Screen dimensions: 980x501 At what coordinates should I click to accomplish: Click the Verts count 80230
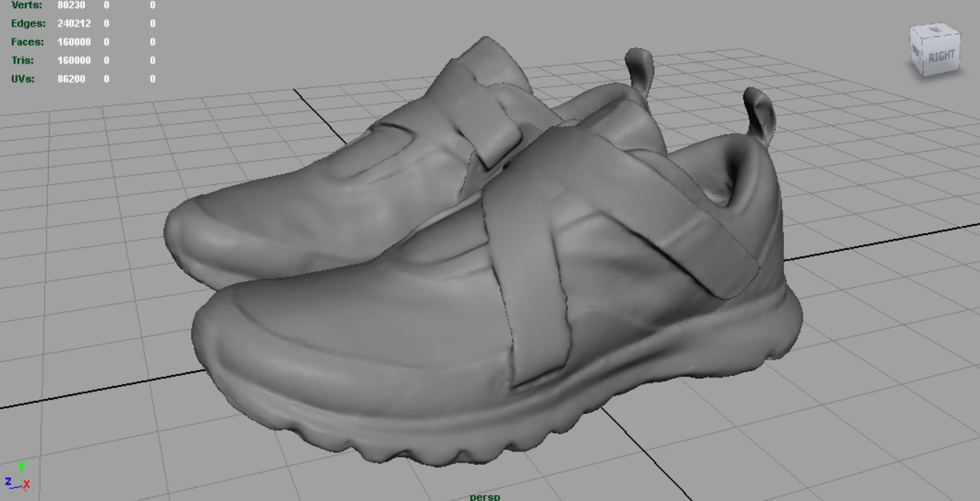pyautogui.click(x=72, y=5)
